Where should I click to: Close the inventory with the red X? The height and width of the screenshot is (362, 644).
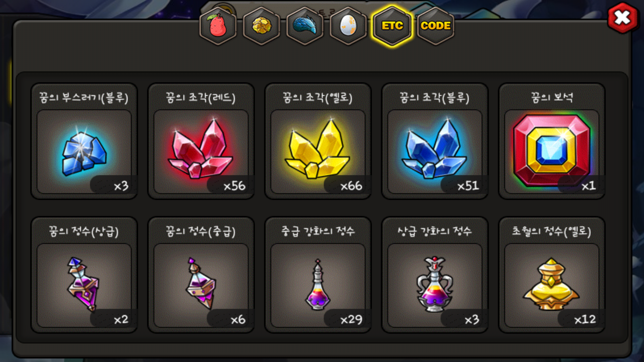pyautogui.click(x=623, y=18)
